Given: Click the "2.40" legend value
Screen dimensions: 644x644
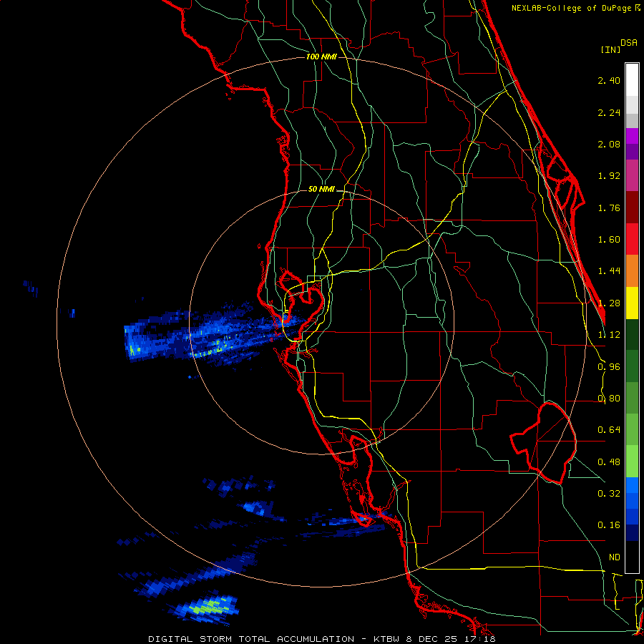Looking at the screenshot, I should click(x=609, y=80).
